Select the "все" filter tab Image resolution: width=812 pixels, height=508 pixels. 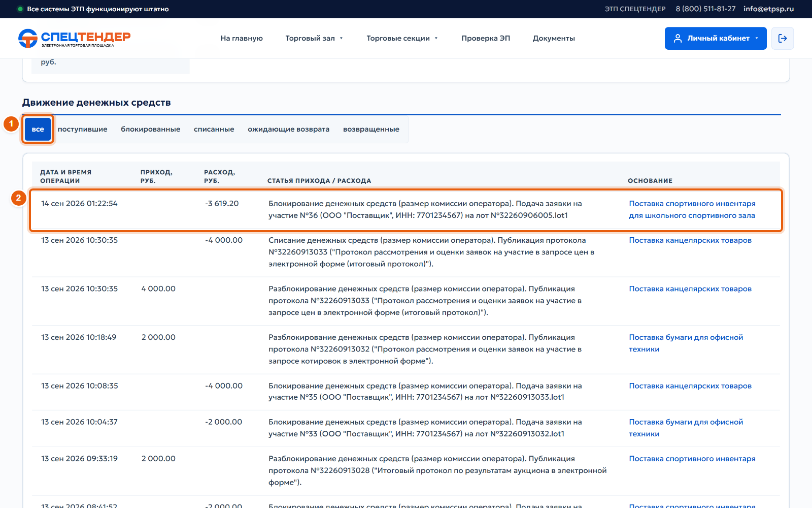[x=38, y=130]
